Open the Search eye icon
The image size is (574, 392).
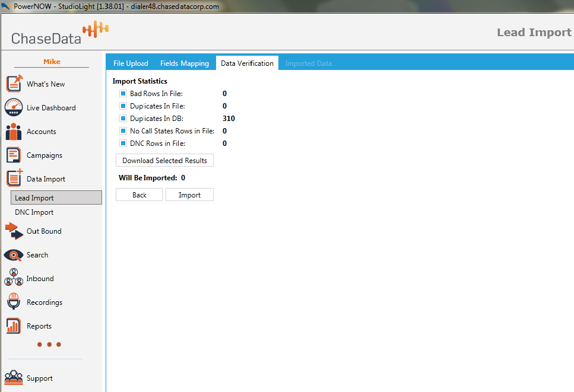(14, 255)
